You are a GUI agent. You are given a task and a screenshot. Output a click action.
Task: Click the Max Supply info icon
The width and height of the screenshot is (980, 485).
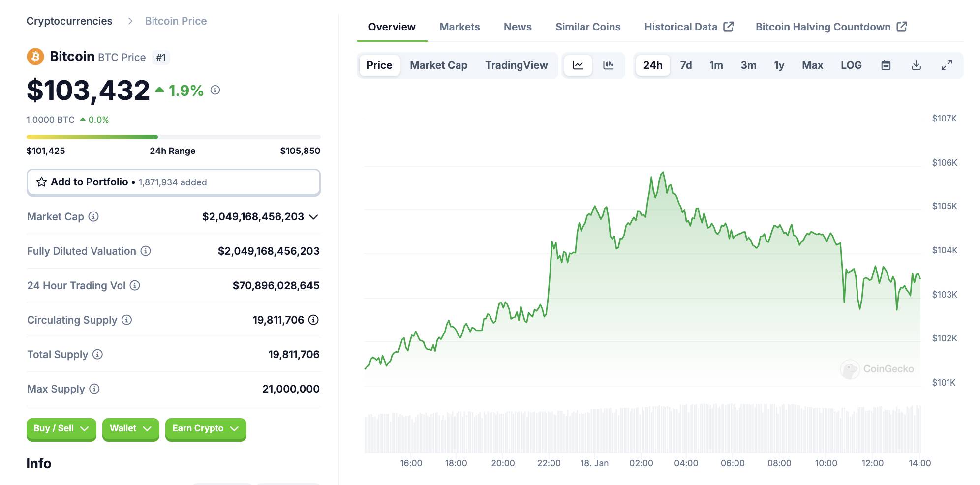[94, 389]
